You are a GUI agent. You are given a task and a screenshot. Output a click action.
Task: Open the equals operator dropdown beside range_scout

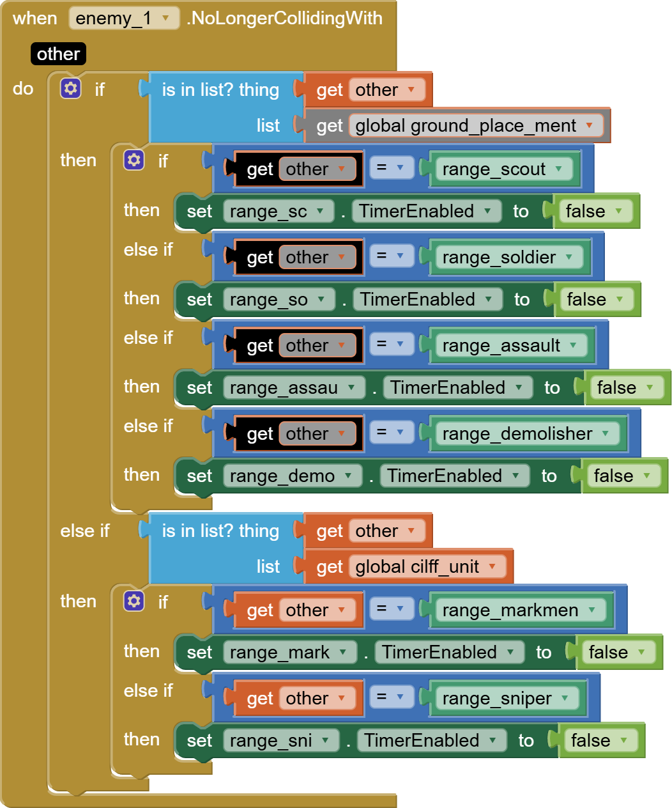[x=391, y=167]
